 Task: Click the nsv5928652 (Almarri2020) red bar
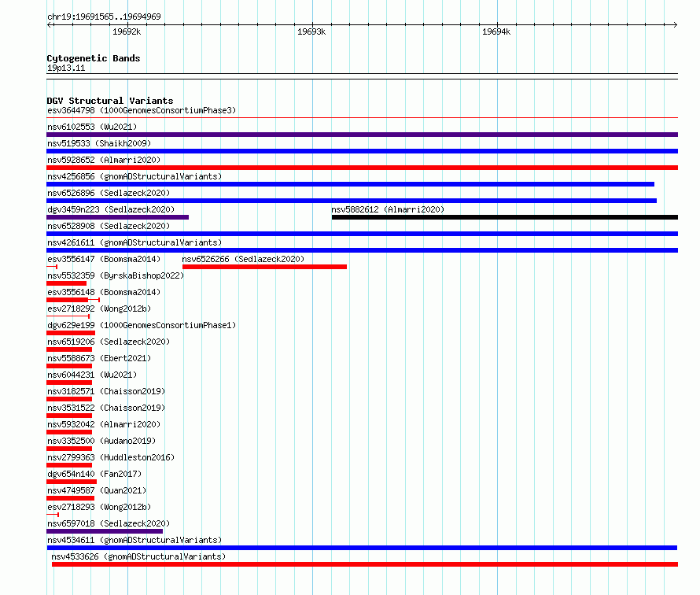click(x=362, y=168)
